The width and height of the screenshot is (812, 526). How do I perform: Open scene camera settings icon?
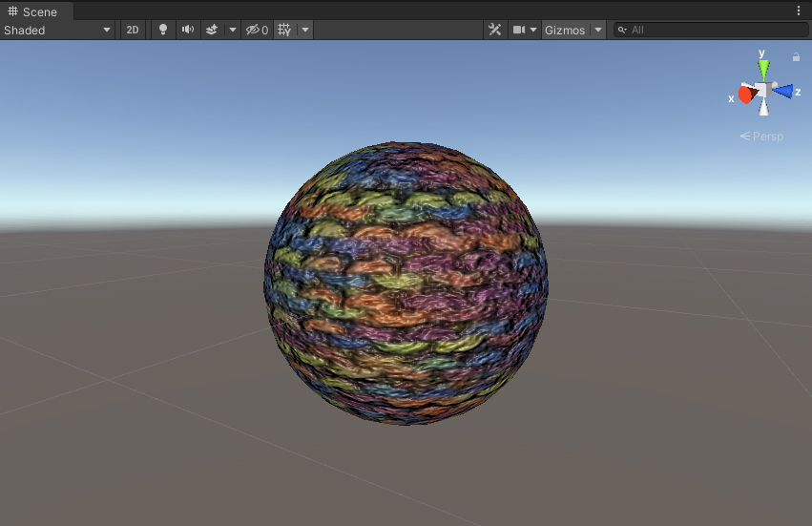(520, 30)
